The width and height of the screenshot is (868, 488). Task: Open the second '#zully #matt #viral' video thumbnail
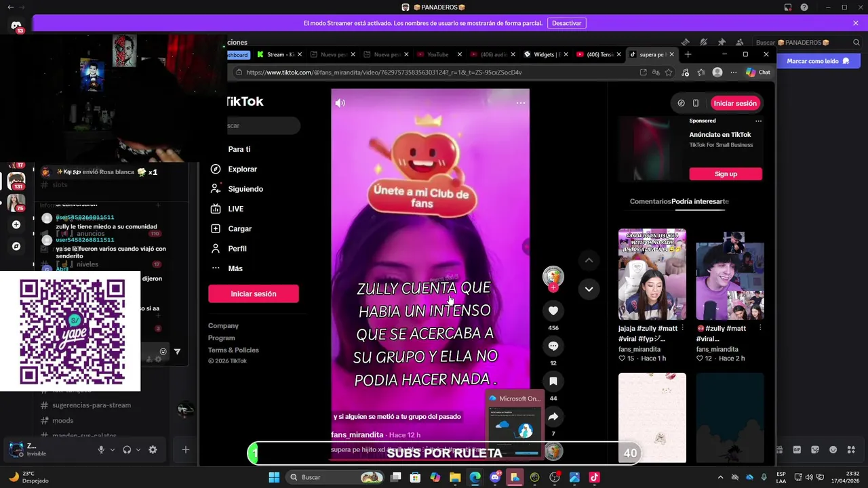pos(730,274)
